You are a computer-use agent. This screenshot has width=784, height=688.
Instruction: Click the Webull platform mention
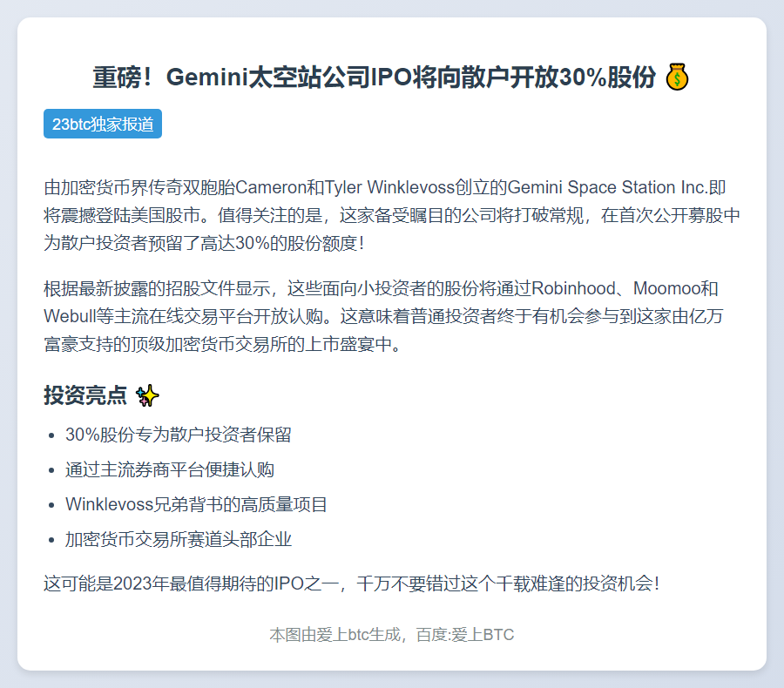coord(69,316)
